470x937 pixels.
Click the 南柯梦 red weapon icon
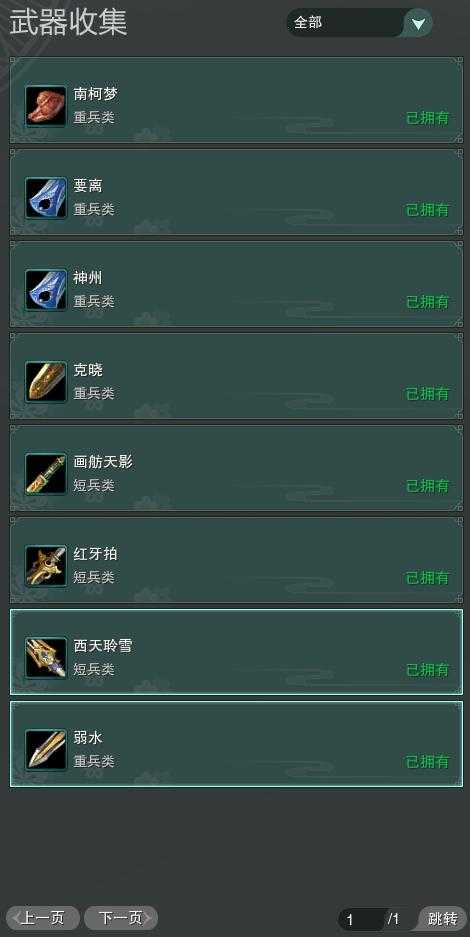pos(46,106)
